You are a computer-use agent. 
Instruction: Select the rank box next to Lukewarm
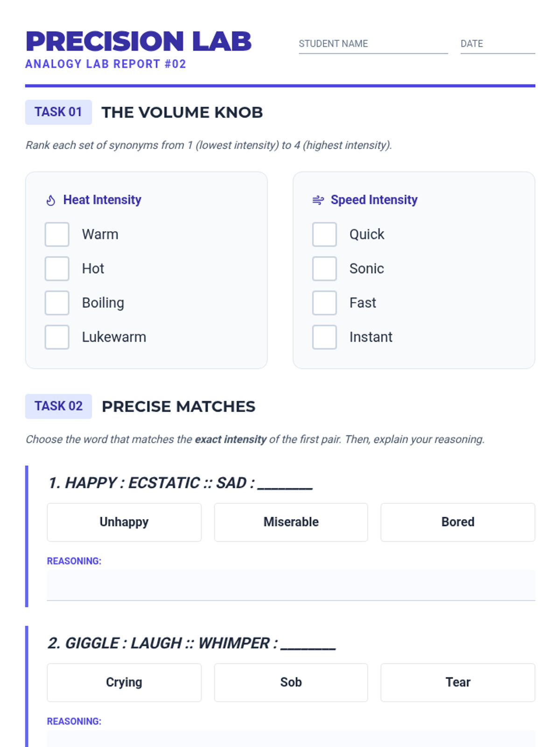[x=57, y=337]
